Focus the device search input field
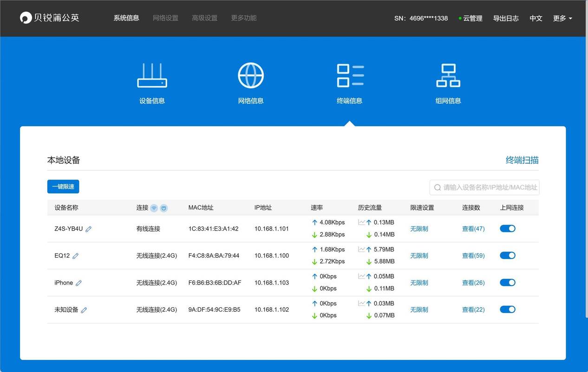The height and width of the screenshot is (372, 588). click(x=484, y=187)
